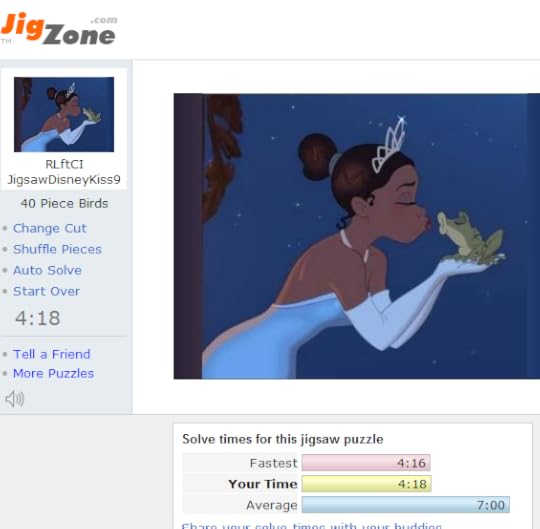
Task: Restart the puzzle with Start Over
Action: pos(46,291)
